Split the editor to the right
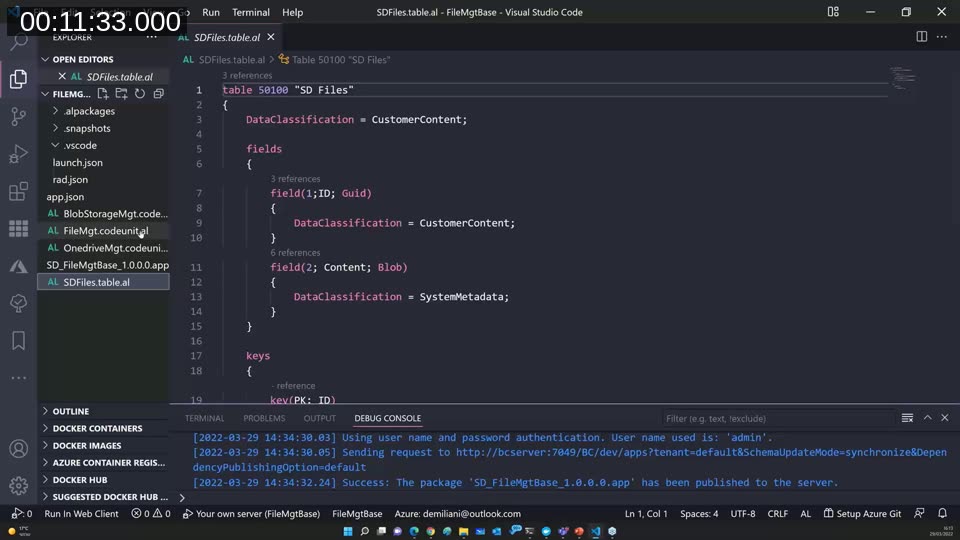Screen dimensions: 960x540 (921, 37)
